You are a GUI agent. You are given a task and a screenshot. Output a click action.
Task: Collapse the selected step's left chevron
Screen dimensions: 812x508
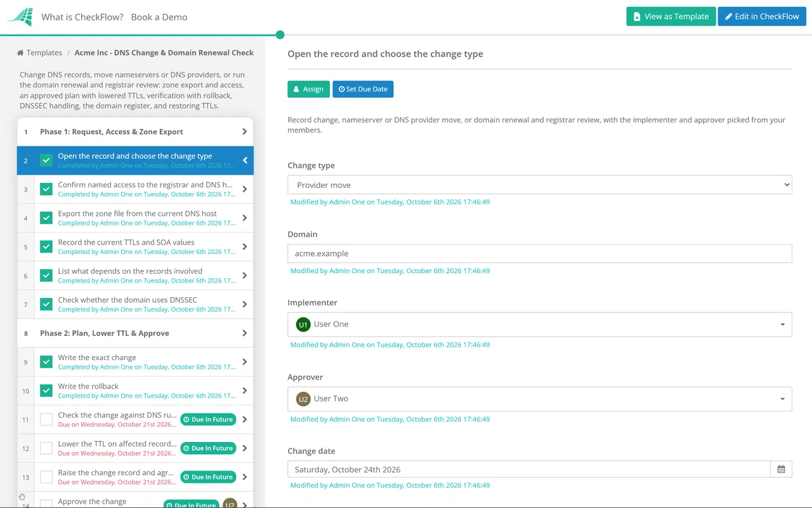coord(245,161)
